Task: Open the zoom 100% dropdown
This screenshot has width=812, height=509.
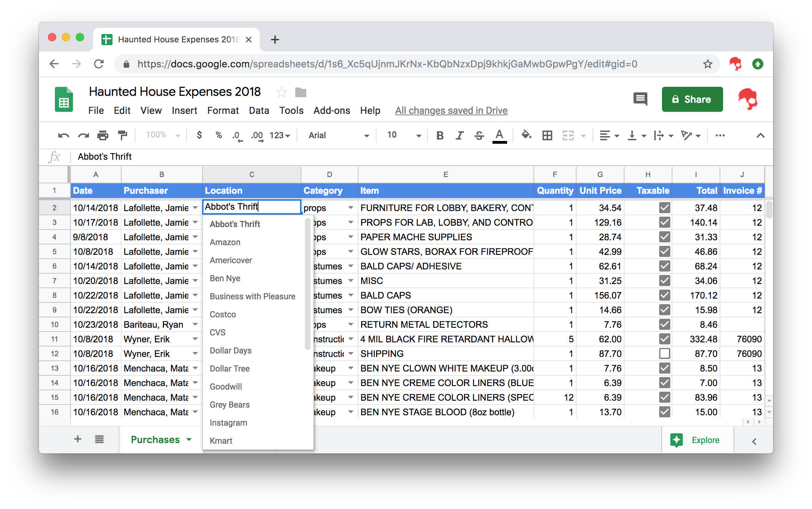Action: (x=163, y=135)
